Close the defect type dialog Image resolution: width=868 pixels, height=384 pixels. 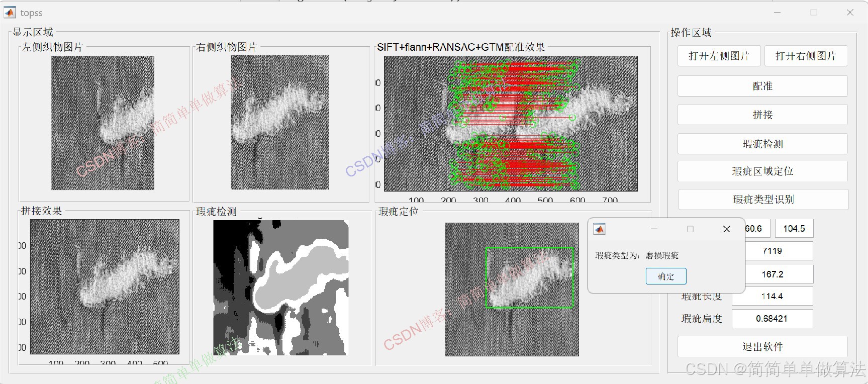coord(726,229)
